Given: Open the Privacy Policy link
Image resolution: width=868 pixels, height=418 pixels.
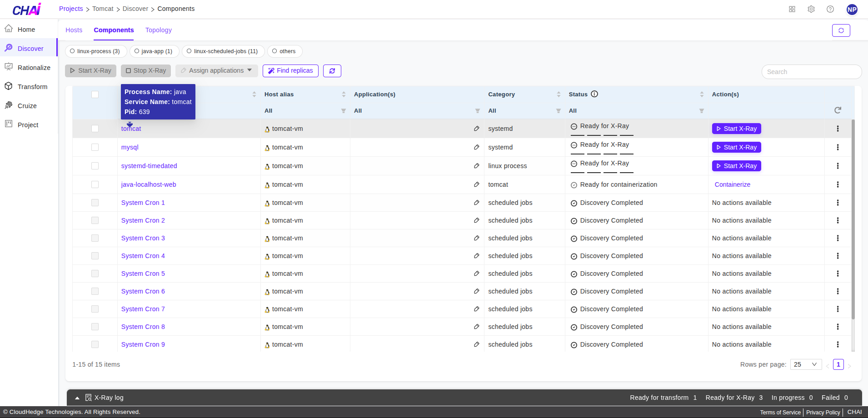Looking at the screenshot, I should [823, 413].
